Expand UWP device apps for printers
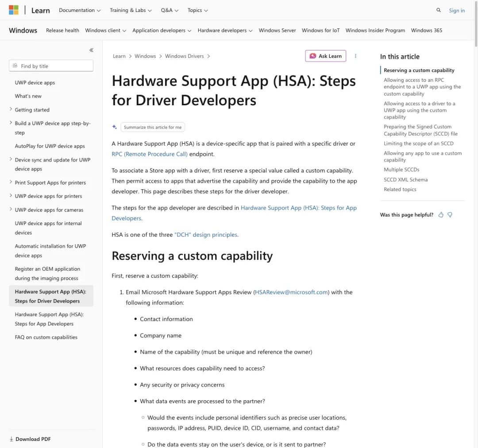 [x=11, y=195]
